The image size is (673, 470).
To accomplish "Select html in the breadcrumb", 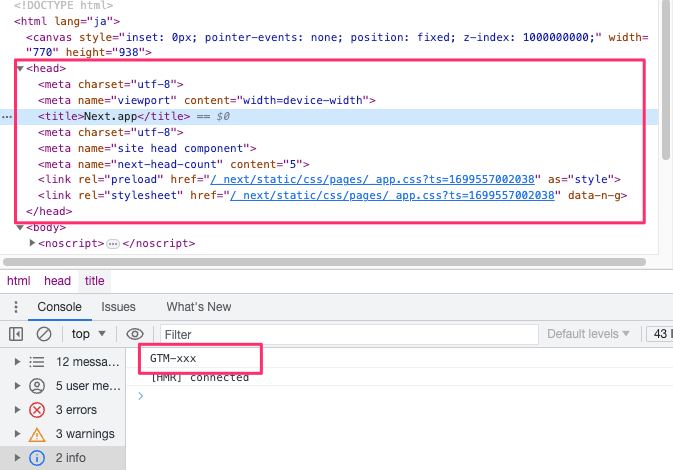I will [x=18, y=281].
